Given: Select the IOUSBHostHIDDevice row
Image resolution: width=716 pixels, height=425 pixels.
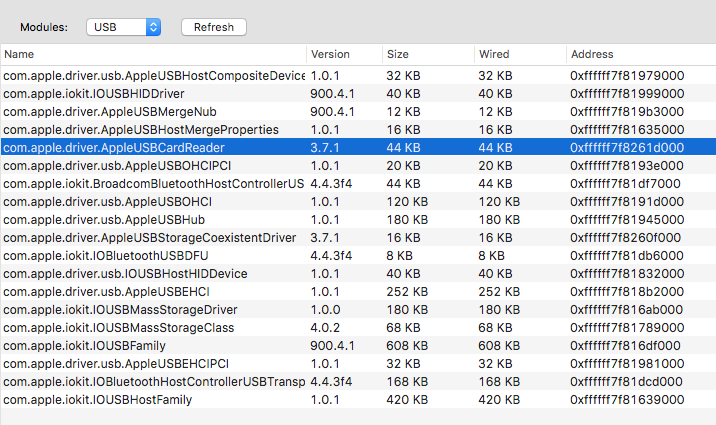Looking at the screenshot, I should pyautogui.click(x=358, y=274).
